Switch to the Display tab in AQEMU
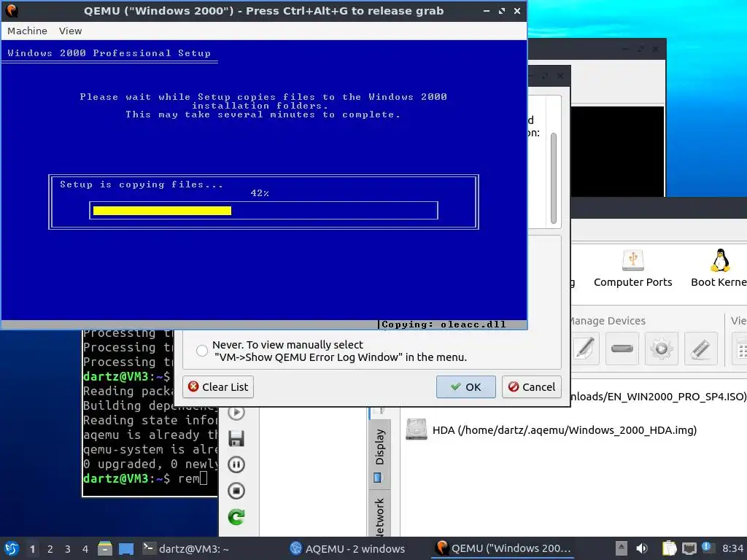Screen dimensions: 747x560 379,454
